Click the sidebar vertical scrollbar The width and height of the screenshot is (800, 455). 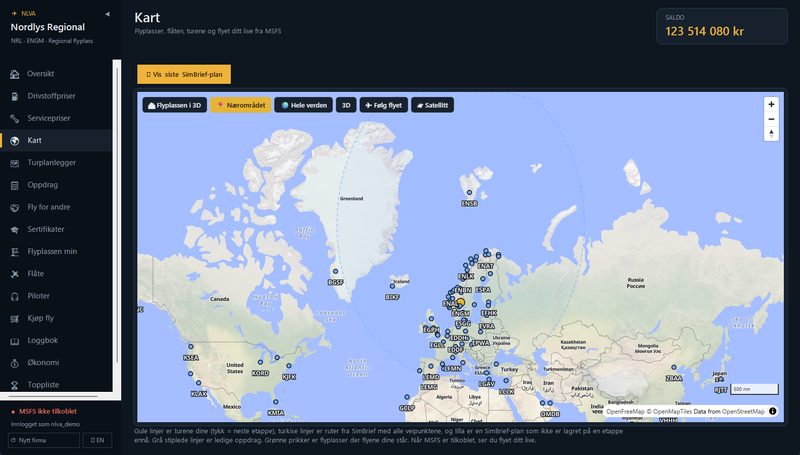coord(117,214)
